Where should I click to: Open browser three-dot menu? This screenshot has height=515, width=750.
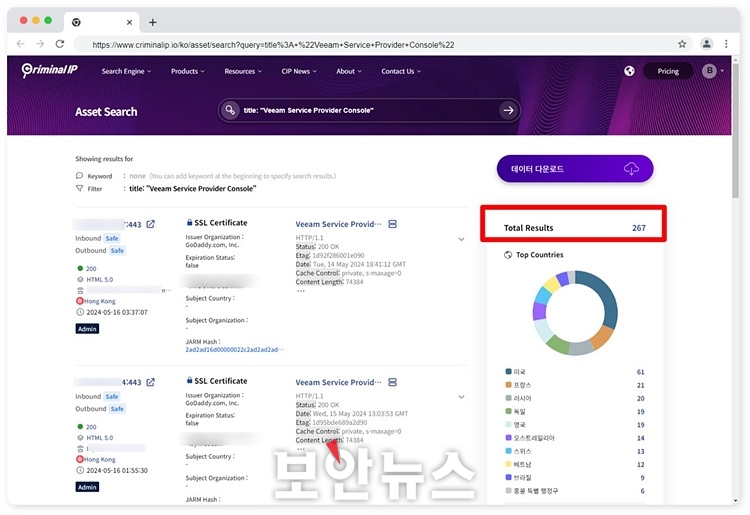pyautogui.click(x=726, y=44)
